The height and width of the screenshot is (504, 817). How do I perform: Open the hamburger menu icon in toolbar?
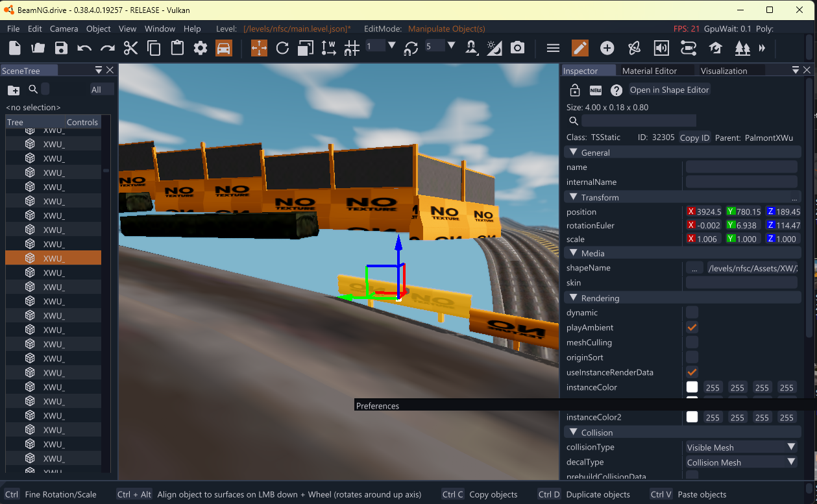(x=553, y=48)
